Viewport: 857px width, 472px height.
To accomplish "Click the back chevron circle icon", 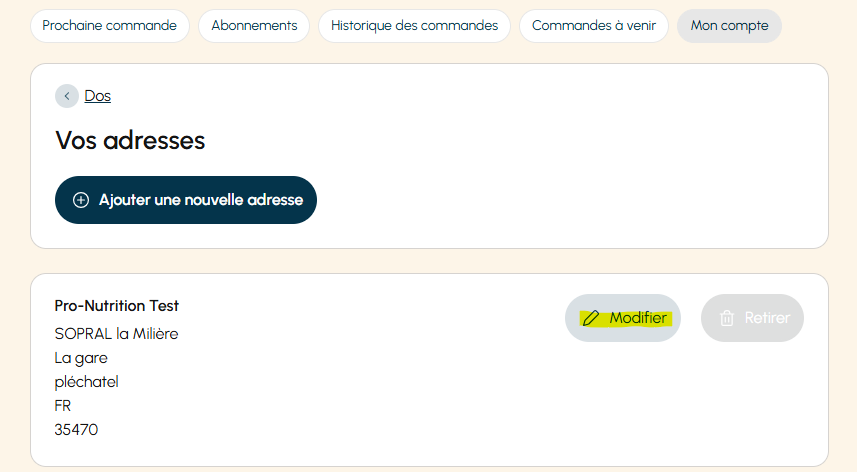I will (67, 96).
